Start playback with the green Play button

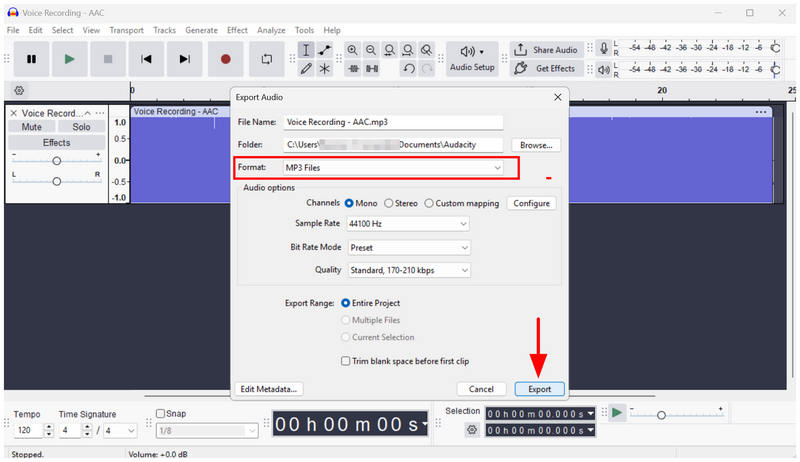click(69, 59)
